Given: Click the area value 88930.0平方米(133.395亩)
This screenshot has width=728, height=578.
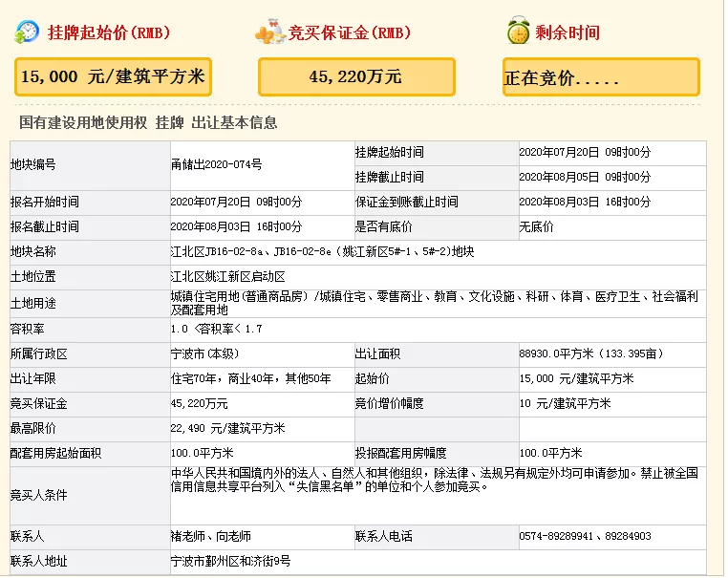Looking at the screenshot, I should tap(591, 354).
